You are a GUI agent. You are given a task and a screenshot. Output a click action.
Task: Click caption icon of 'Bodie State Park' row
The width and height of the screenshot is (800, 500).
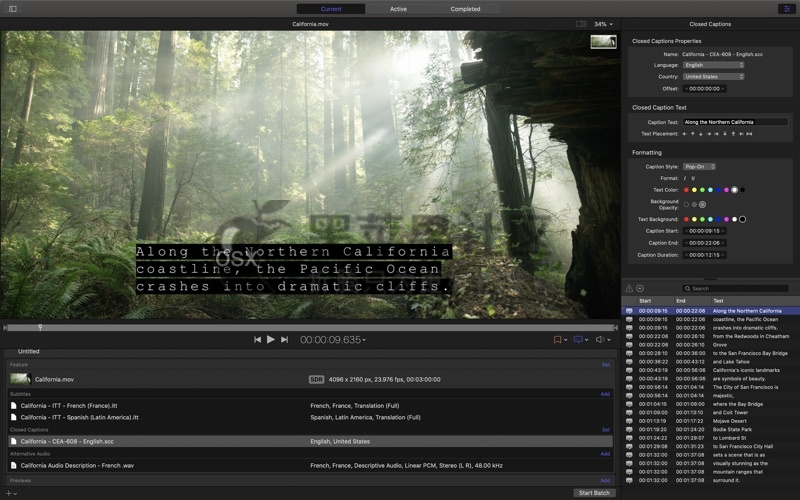point(629,430)
